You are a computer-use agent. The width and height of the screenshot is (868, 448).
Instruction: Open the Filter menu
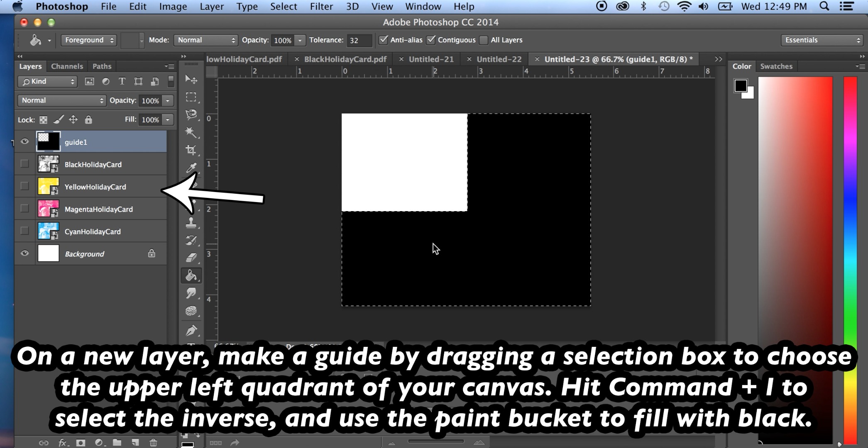tap(321, 6)
